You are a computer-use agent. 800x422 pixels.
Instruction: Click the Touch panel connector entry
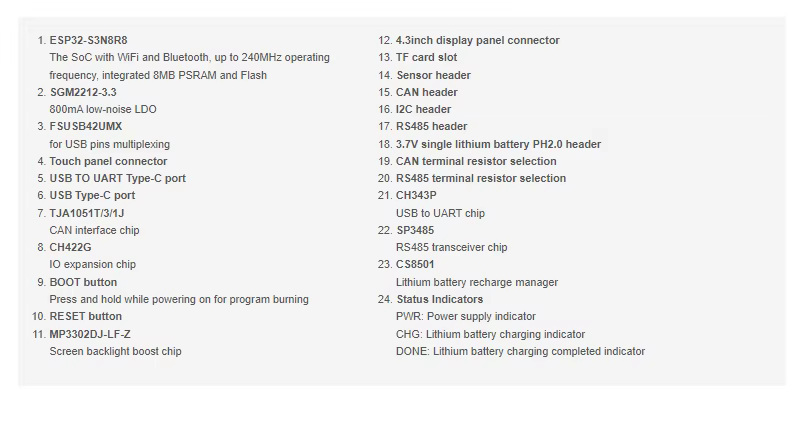108,161
